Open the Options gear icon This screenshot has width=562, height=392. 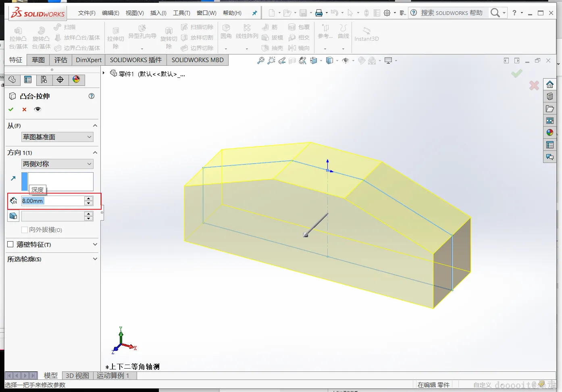(x=387, y=13)
